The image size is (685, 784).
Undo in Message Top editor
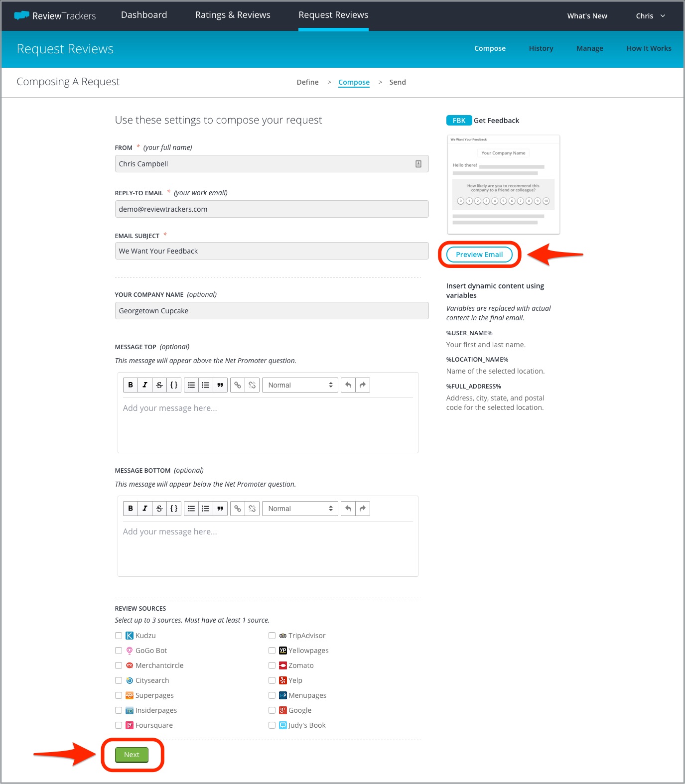point(348,385)
